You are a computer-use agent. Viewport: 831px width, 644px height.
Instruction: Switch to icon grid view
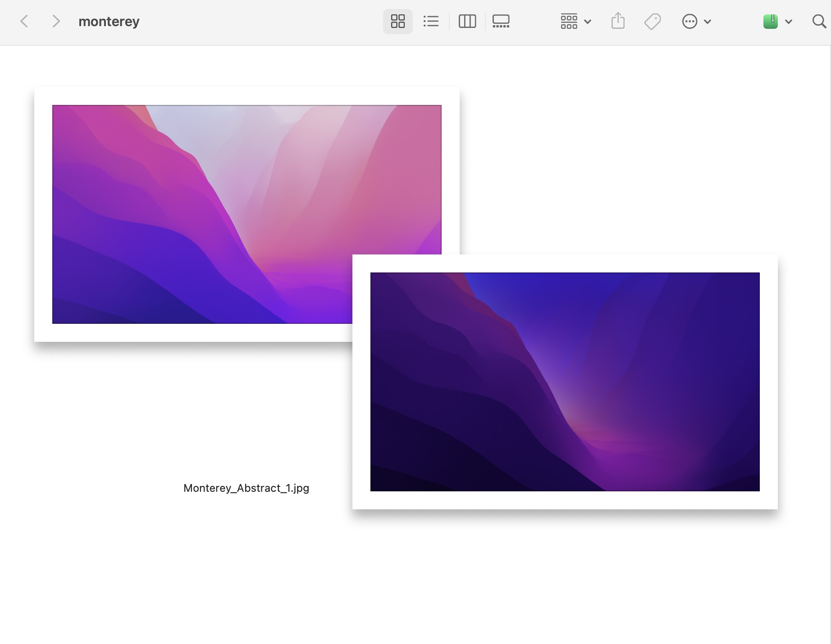[x=397, y=21]
